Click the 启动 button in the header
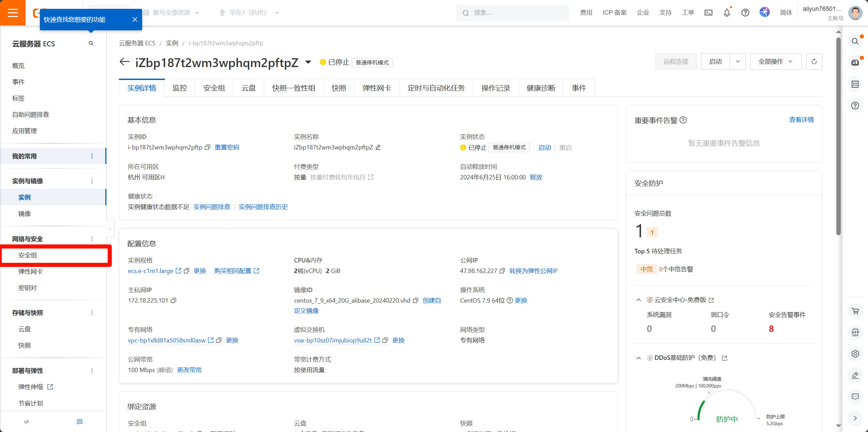Screen dimensions: 868x432 point(715,62)
